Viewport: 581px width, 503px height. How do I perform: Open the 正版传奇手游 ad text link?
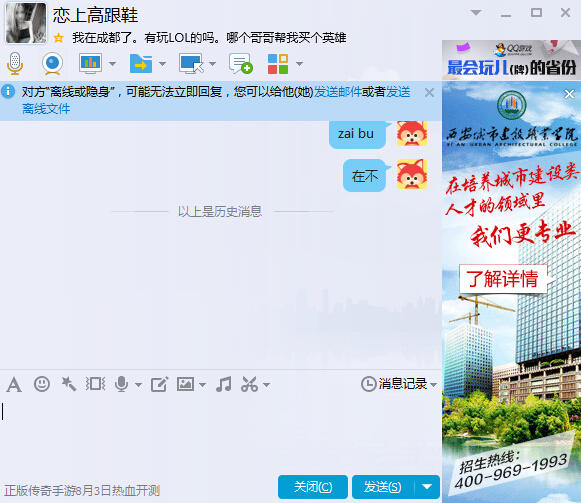pos(82,491)
